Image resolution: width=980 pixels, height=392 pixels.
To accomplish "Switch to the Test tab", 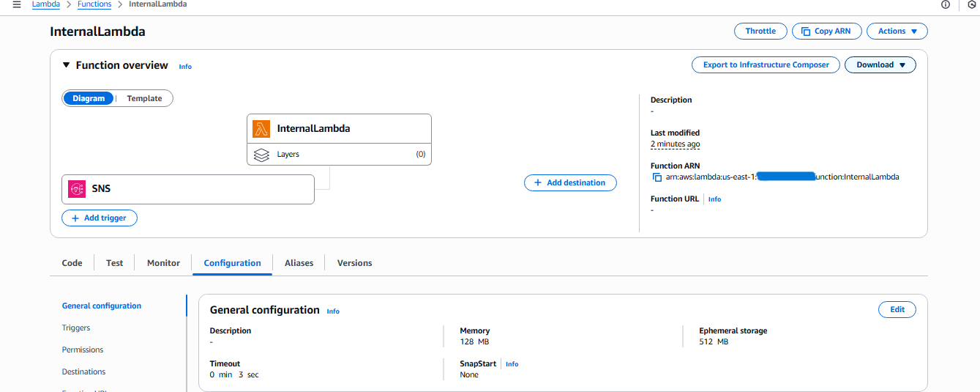I will pos(114,263).
